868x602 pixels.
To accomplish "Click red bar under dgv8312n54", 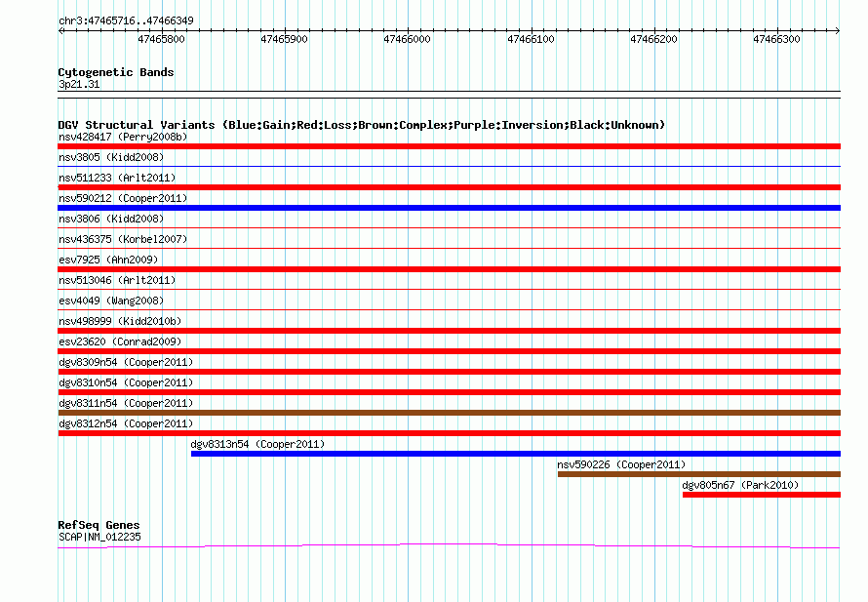I will 449,433.
